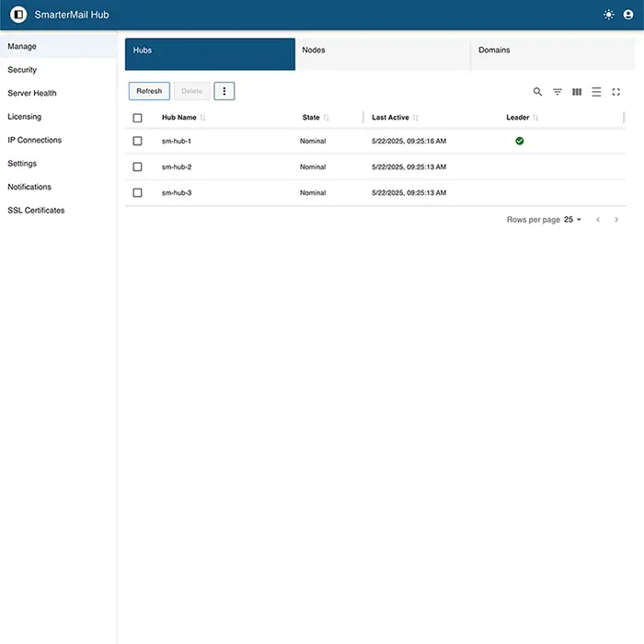
Task: Select the sm-hub-1 row checkbox
Action: coord(138,141)
